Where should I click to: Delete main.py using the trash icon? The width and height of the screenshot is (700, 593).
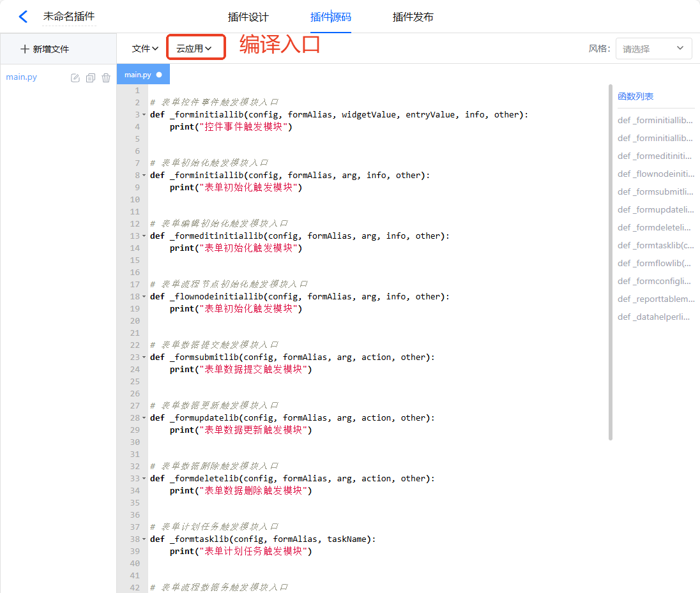coord(106,78)
